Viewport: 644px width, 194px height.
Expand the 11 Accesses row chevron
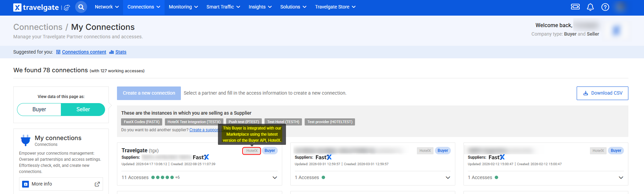click(x=275, y=178)
